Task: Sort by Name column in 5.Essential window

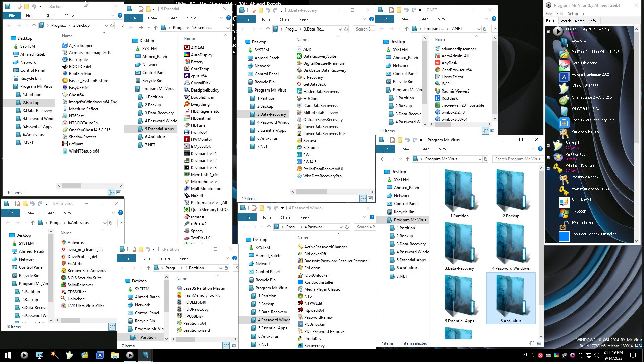Action: 189,38
